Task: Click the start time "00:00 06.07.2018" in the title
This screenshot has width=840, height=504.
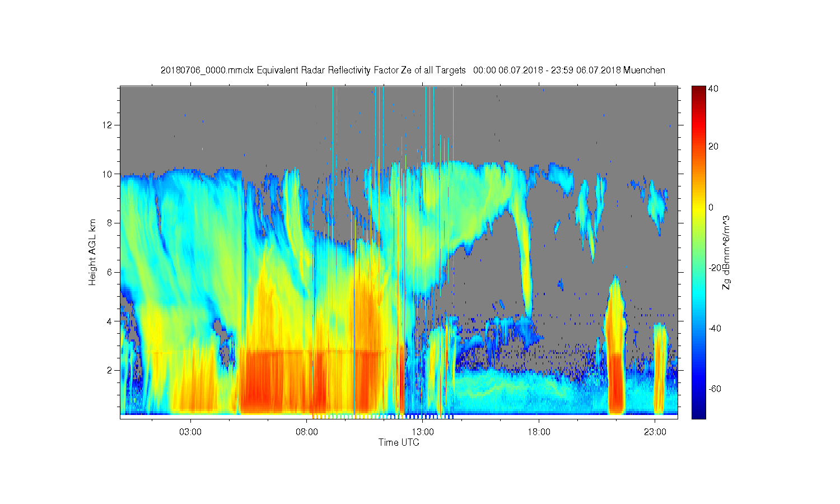Action: [x=508, y=71]
